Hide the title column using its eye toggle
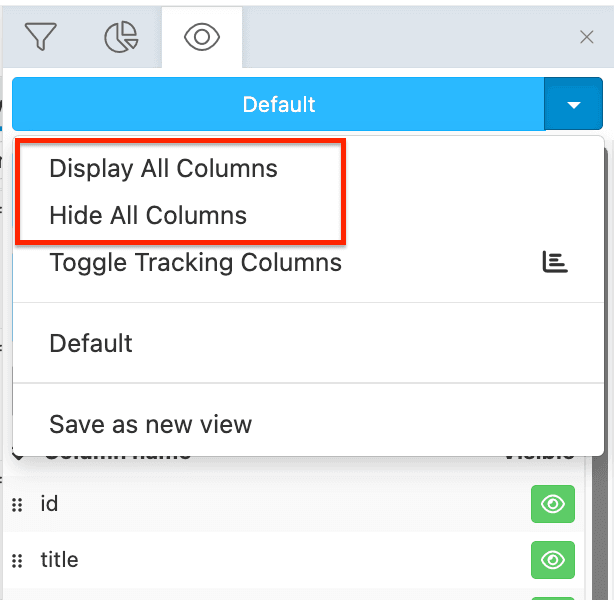 click(x=552, y=560)
